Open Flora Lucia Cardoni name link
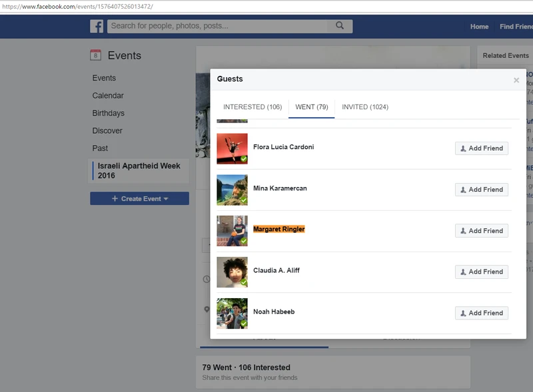533x392 pixels. 284,147
